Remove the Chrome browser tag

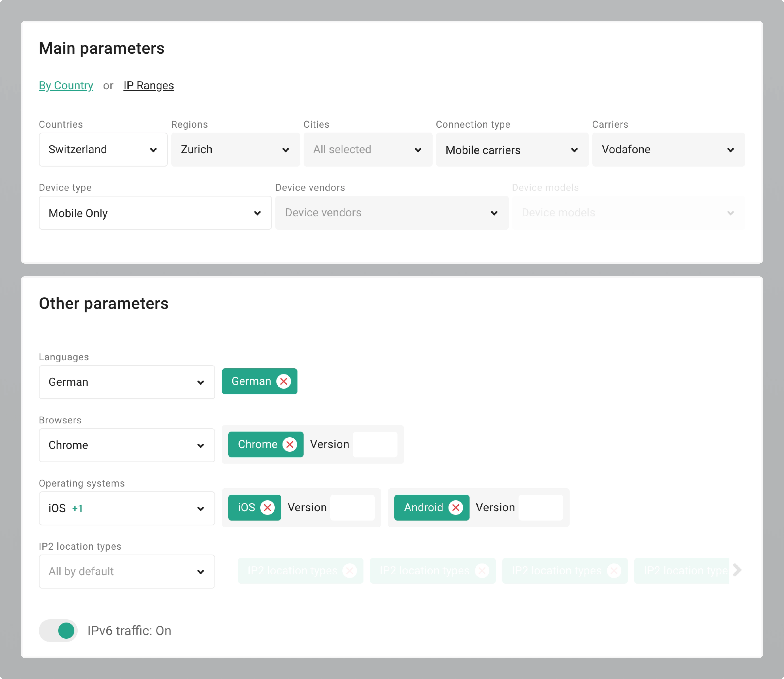click(290, 444)
